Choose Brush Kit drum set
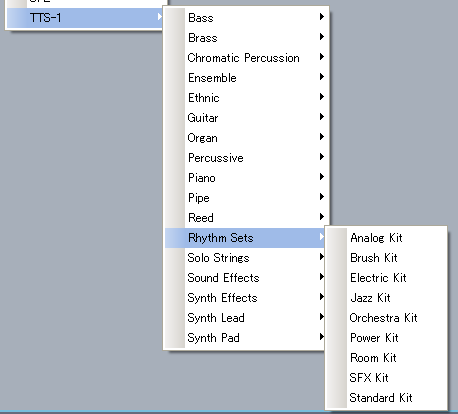This screenshot has width=458, height=414. pyautogui.click(x=386, y=258)
